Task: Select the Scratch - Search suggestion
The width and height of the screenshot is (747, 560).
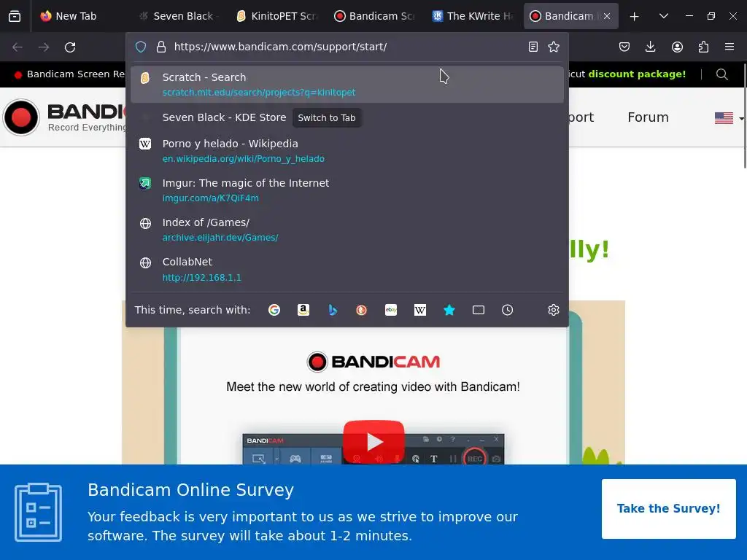Action: click(x=347, y=85)
